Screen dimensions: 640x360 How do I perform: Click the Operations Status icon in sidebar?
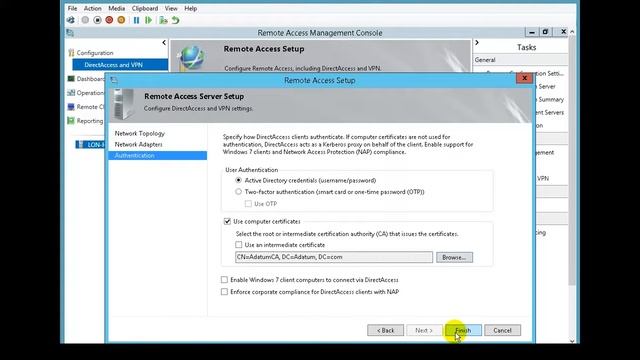pos(71,93)
